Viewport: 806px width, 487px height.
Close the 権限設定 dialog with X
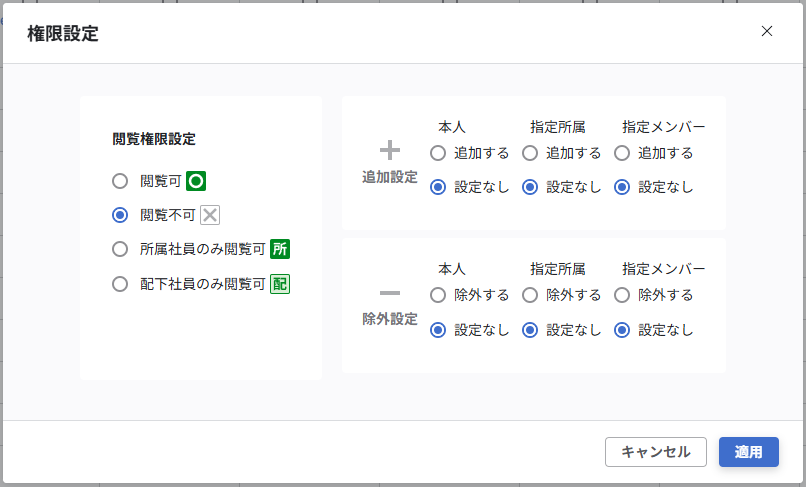[x=767, y=31]
